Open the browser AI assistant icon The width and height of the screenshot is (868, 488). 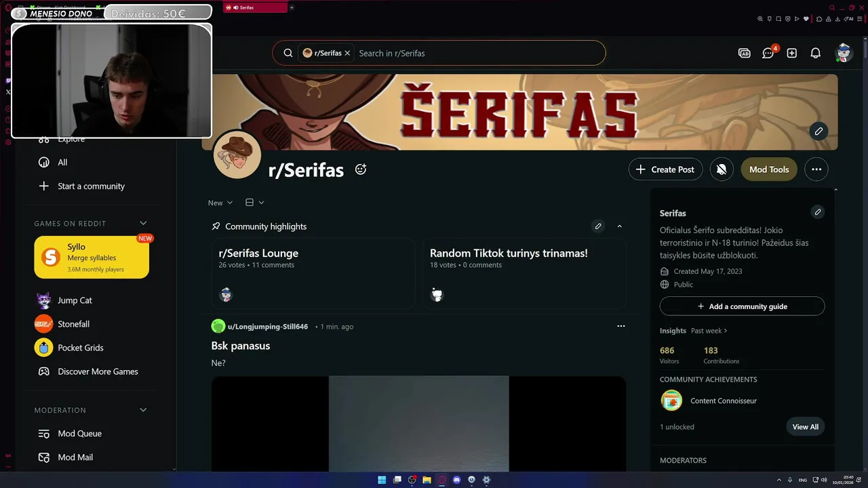click(848, 19)
